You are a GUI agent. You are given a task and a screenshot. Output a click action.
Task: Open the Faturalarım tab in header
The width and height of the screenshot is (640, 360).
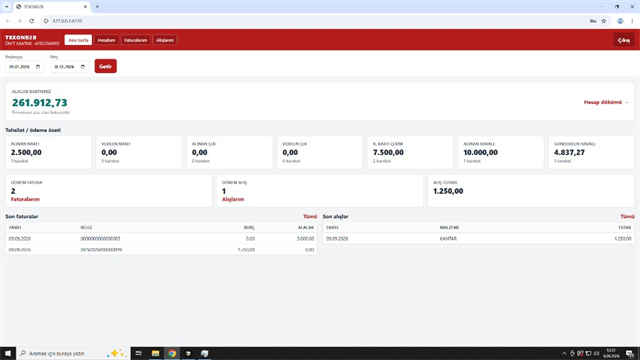(136, 40)
